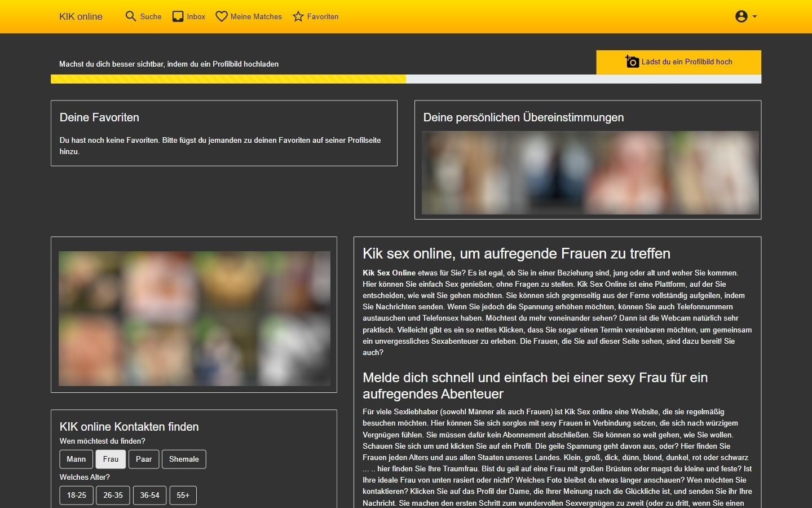812x508 pixels.
Task: Go to KIK online home logo
Action: coord(81,16)
